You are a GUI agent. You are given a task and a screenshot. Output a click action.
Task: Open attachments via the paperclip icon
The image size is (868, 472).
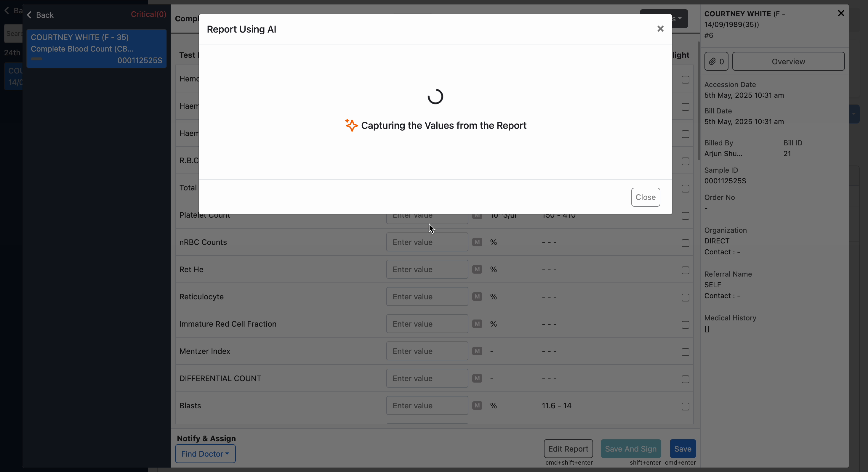716,61
